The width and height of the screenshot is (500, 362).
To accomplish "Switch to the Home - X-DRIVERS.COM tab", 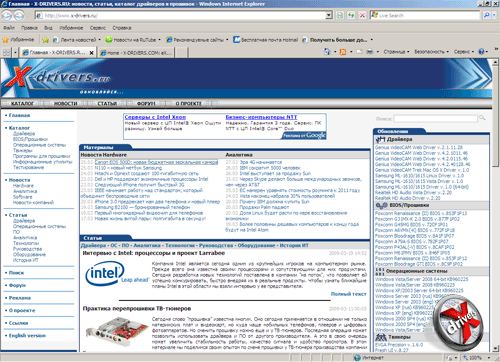I will click(x=136, y=53).
